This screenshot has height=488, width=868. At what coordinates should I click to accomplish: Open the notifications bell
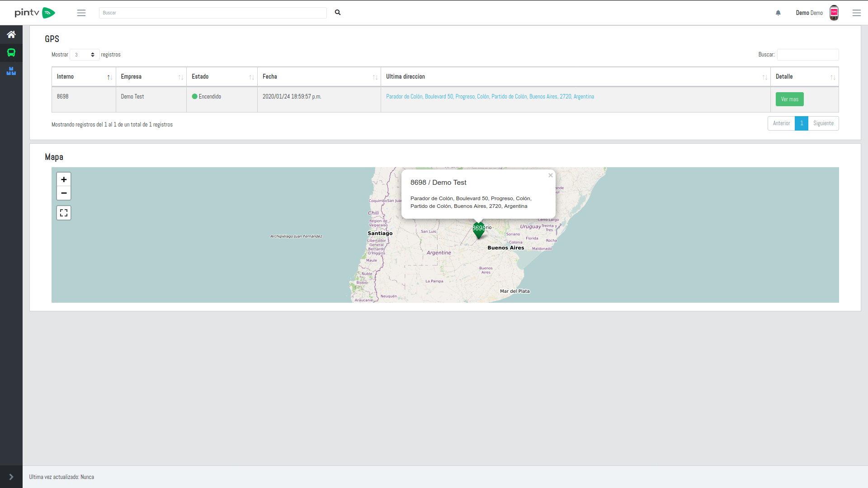[778, 13]
